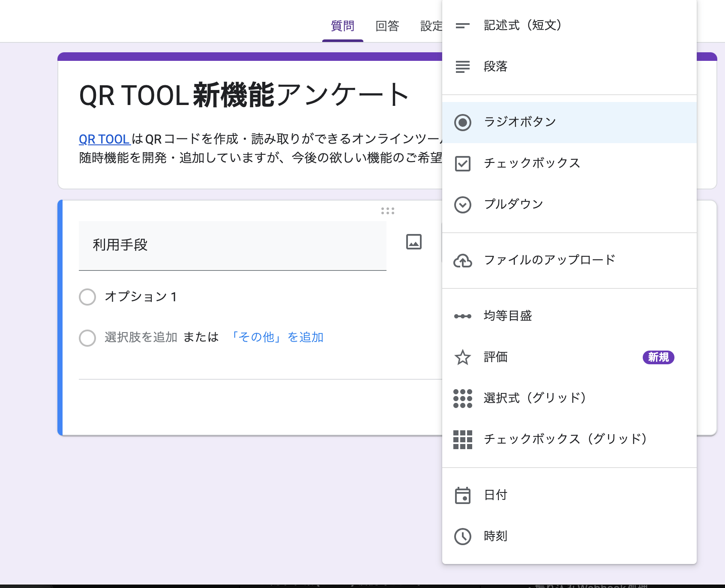Click the empty radio next to 選択肢を追加

pos(87,338)
